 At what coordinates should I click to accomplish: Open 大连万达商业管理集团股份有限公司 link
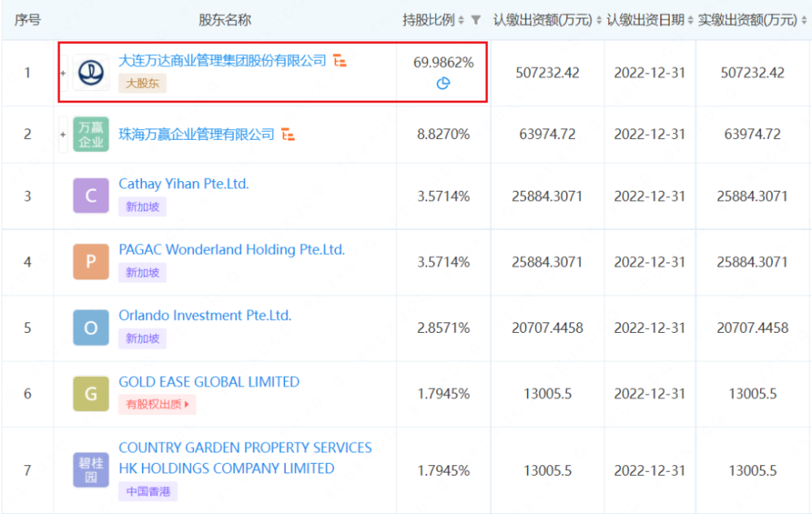pyautogui.click(x=222, y=61)
